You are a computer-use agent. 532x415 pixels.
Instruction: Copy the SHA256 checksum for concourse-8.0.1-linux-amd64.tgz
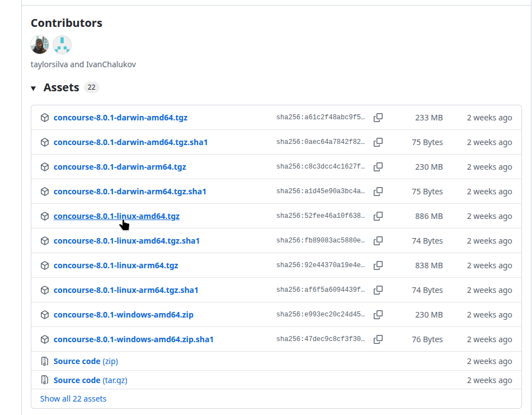coord(378,216)
